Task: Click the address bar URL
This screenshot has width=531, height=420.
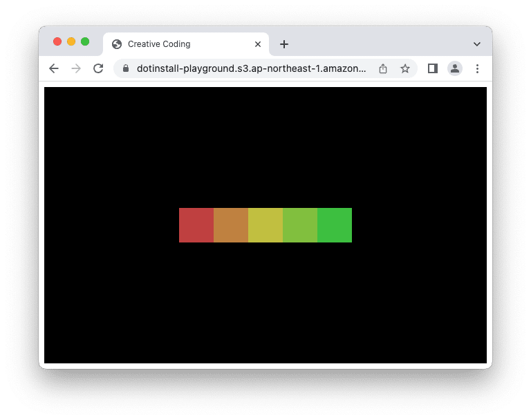Action: tap(251, 68)
